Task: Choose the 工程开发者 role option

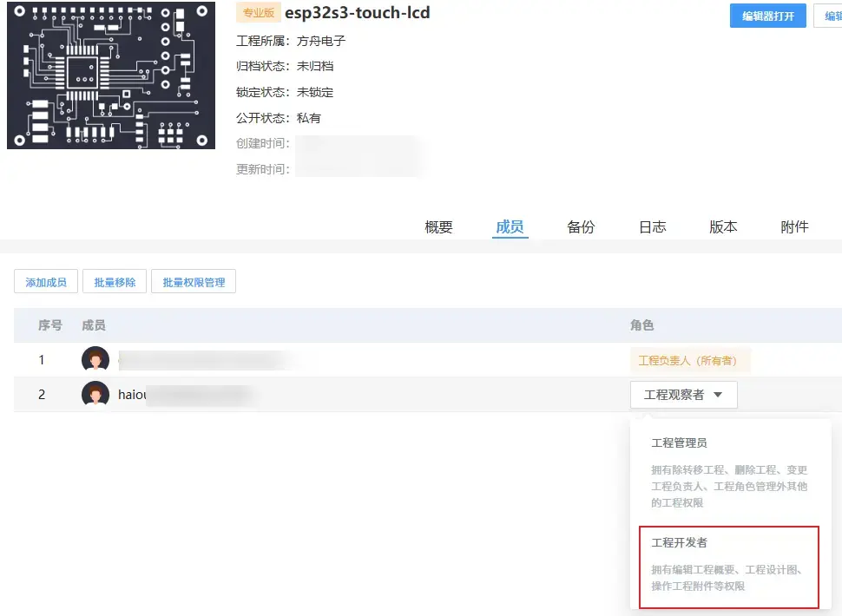Action: tap(729, 567)
